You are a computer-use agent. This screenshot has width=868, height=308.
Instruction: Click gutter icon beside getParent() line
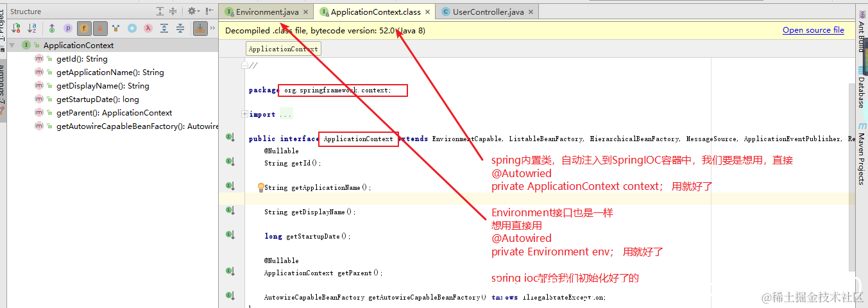tap(230, 271)
